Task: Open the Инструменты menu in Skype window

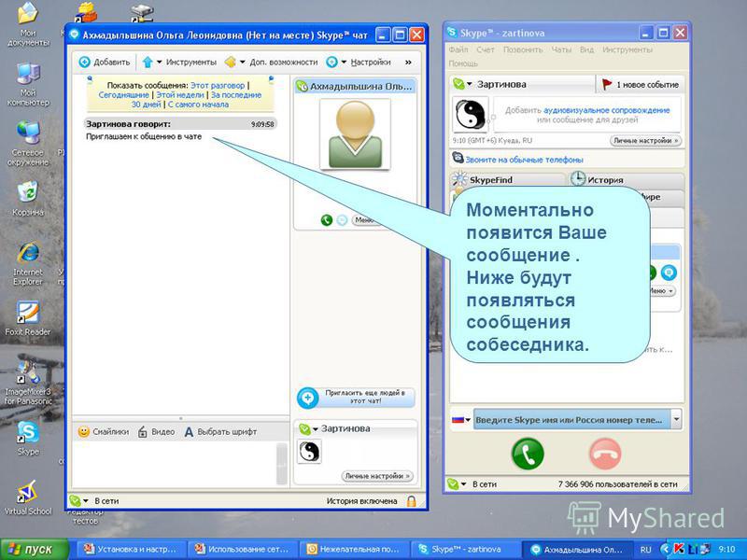Action: click(627, 49)
